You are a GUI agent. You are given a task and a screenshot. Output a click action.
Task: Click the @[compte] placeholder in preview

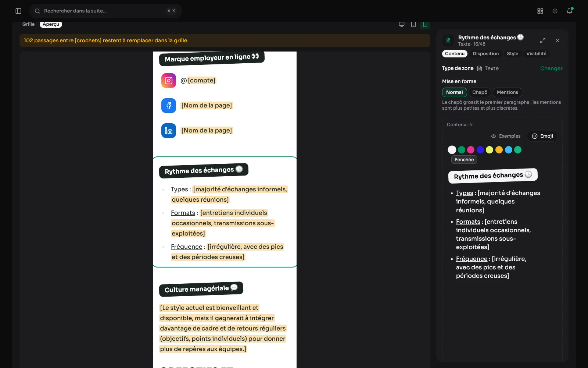pyautogui.click(x=198, y=81)
